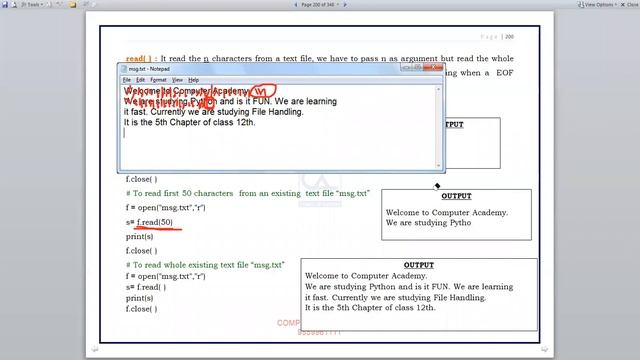The width and height of the screenshot is (640, 360).
Task: Click OUTPUT heading of the bottom output box
Action: (x=419, y=265)
